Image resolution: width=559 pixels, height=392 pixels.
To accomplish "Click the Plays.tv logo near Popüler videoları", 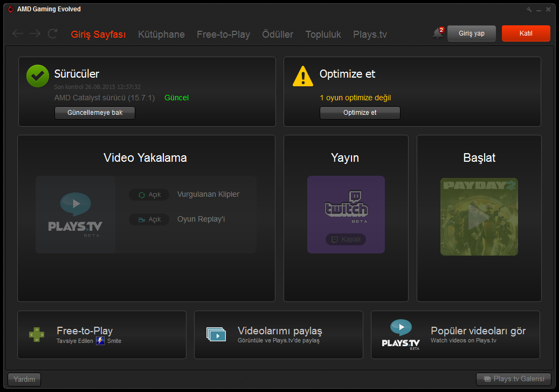I will (x=401, y=334).
